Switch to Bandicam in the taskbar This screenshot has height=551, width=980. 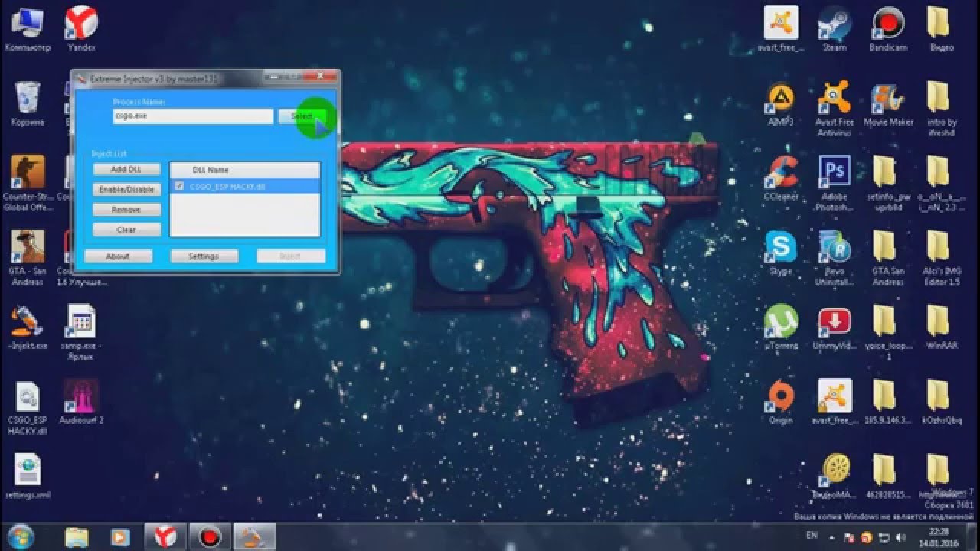pos(209,536)
